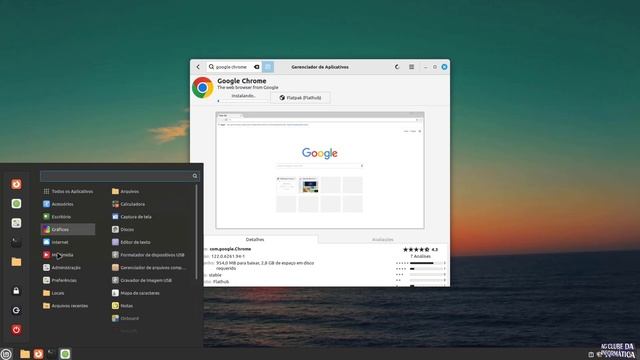Open system settings from menu favorites
640x360 pixels.
pos(16,223)
